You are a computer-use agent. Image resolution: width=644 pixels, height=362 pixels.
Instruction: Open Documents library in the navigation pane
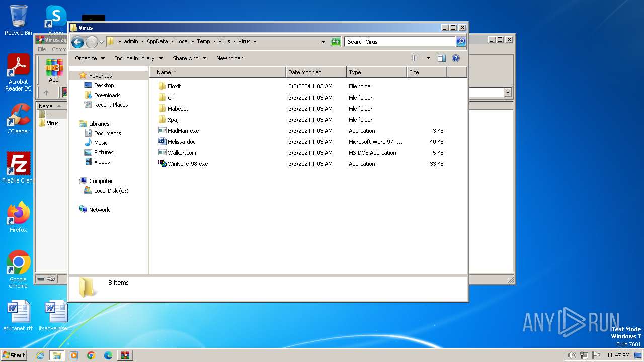coord(107,133)
